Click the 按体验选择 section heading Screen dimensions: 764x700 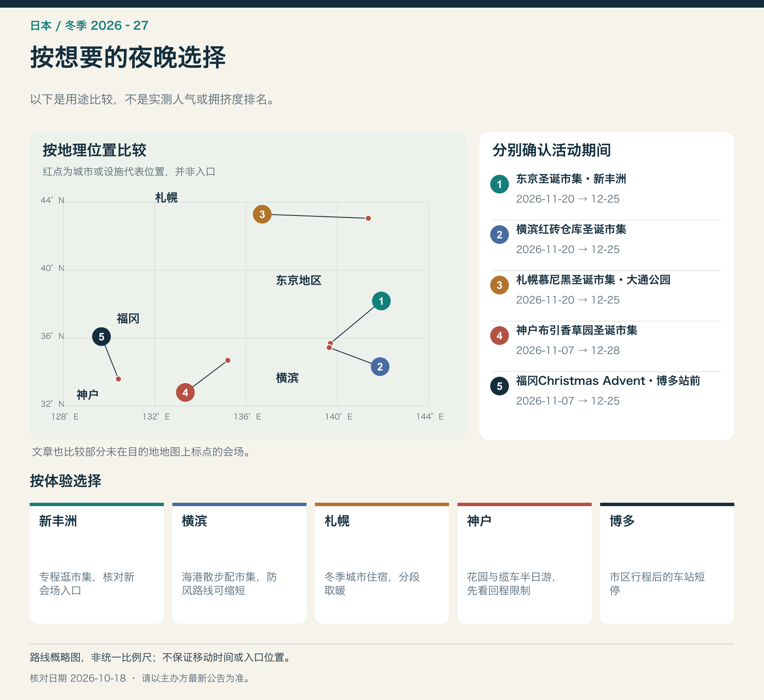coord(65,481)
